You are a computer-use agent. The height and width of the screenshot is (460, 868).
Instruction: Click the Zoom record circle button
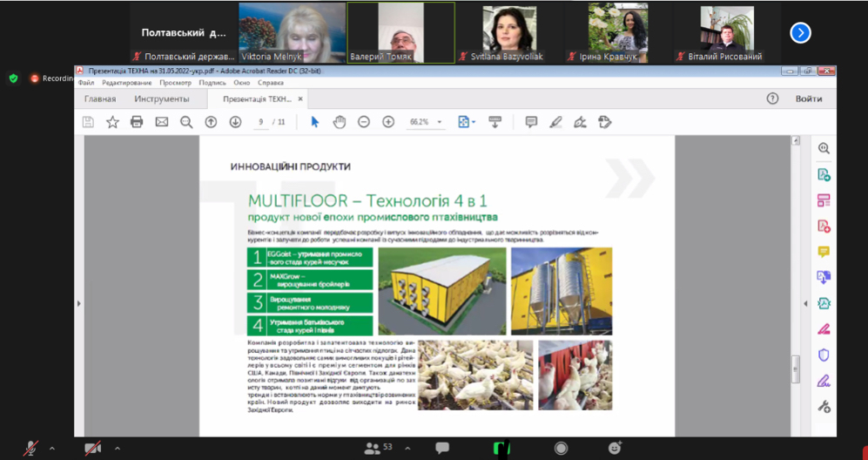point(561,448)
